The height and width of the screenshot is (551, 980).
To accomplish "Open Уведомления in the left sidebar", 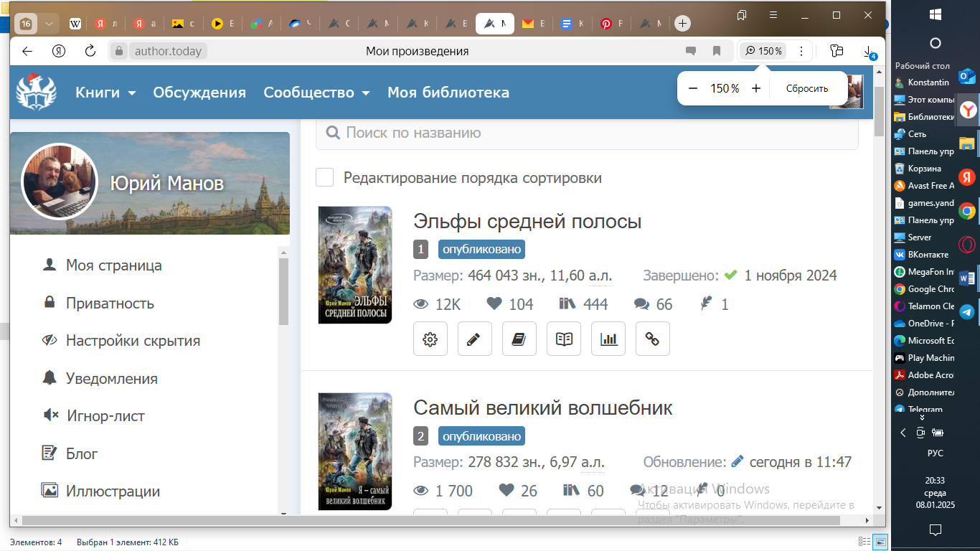I will pos(111,378).
